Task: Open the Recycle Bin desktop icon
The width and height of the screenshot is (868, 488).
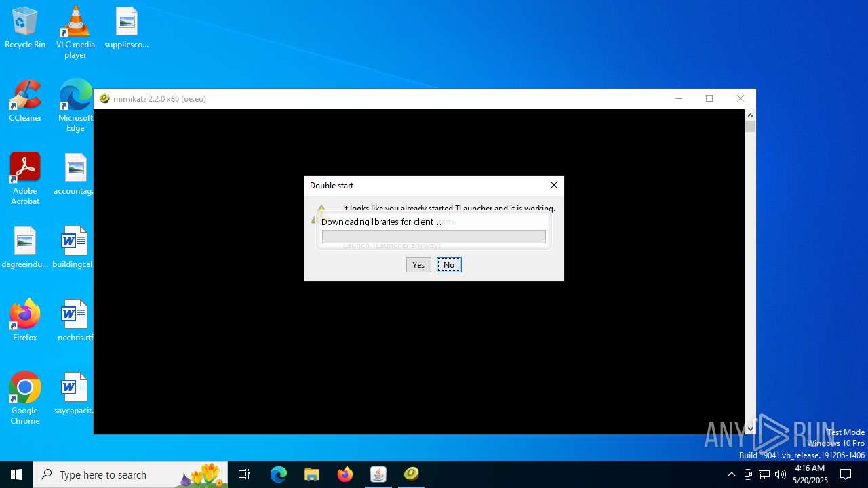Action: point(25,28)
